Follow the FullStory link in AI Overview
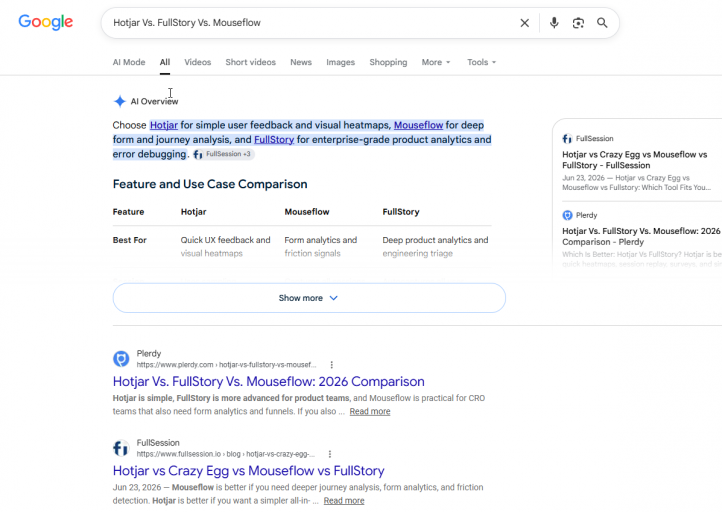The height and width of the screenshot is (512, 722). coord(274,140)
